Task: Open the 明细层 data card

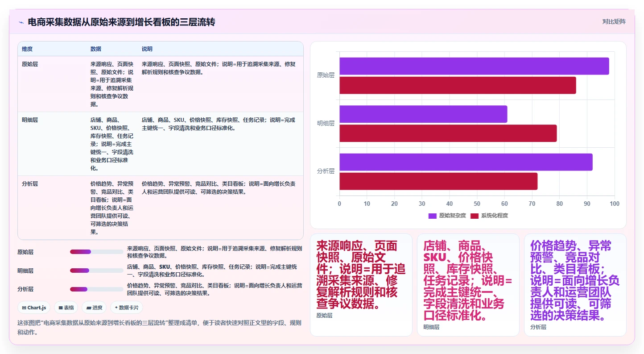Action: 468,285
